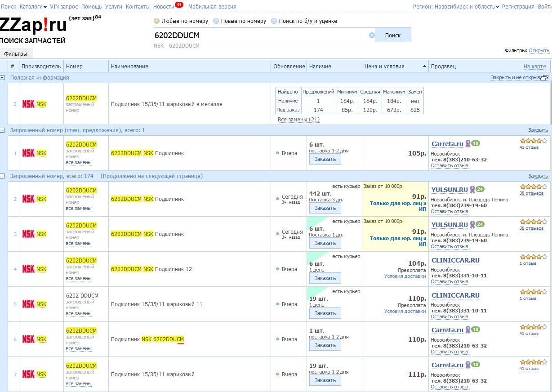
Task: Click the Открыть filters link
Action: 539,50
